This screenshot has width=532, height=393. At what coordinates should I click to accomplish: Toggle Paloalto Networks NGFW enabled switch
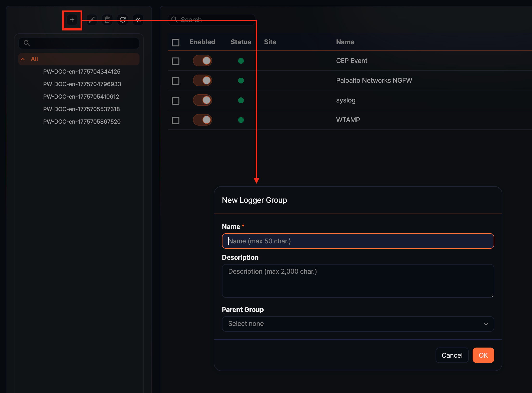point(202,81)
